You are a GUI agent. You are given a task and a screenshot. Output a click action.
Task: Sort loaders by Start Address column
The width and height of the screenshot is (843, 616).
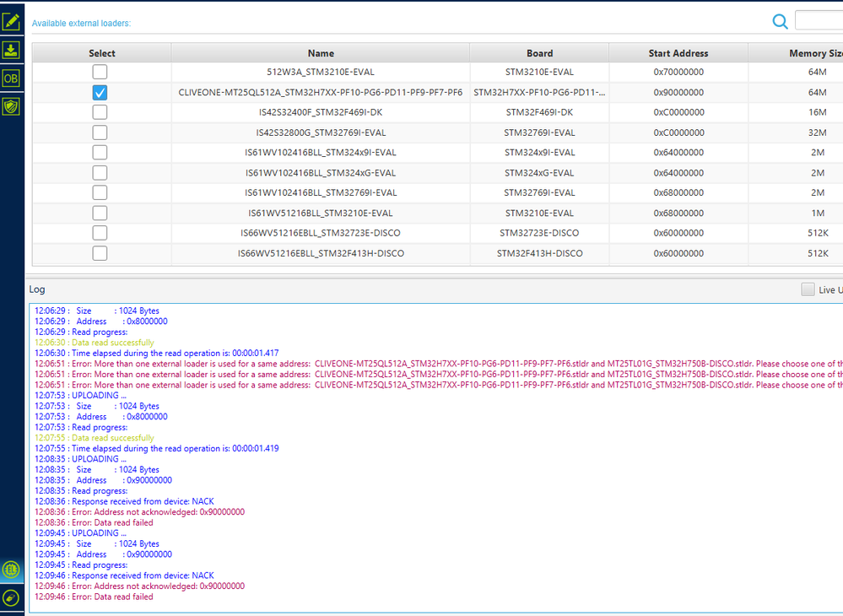677,52
